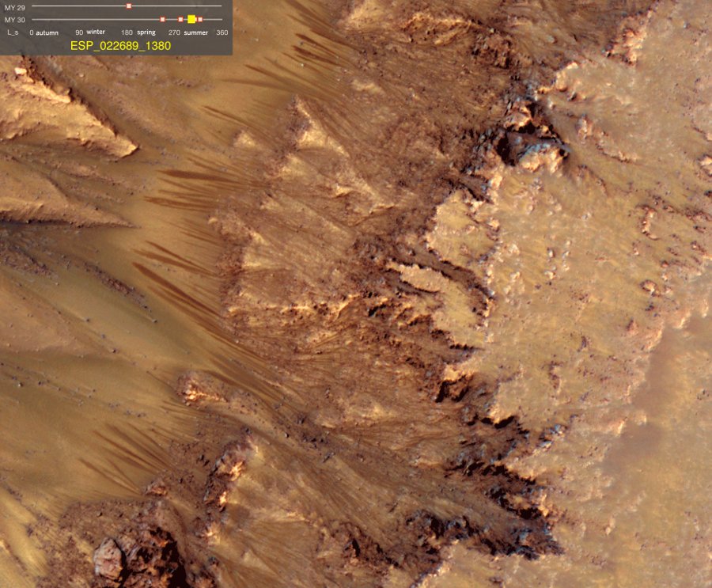Click the 0 tick on the L_s axis
The image size is (712, 588).
pyautogui.click(x=31, y=32)
